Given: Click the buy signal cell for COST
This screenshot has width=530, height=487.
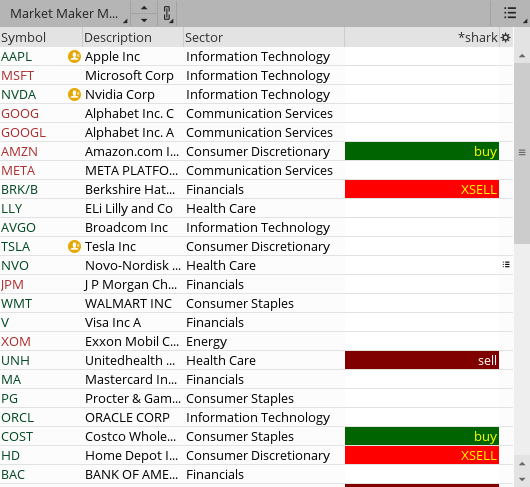Looking at the screenshot, I should point(422,436).
